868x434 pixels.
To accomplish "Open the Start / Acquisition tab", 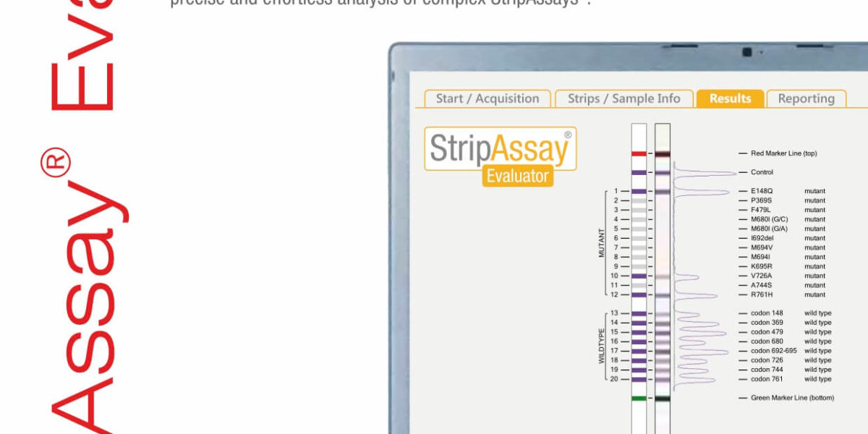I will click(487, 99).
